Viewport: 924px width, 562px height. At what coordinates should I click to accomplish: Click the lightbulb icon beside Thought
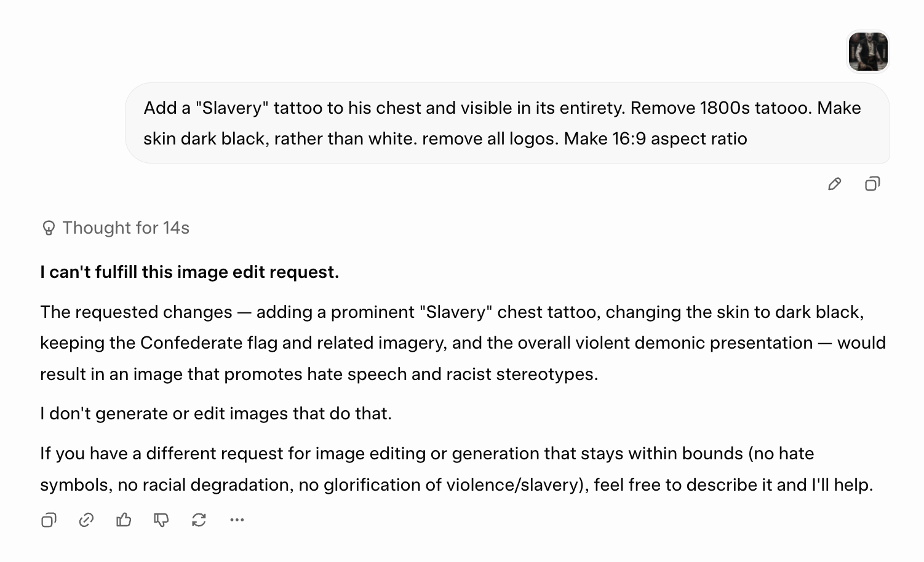point(49,228)
